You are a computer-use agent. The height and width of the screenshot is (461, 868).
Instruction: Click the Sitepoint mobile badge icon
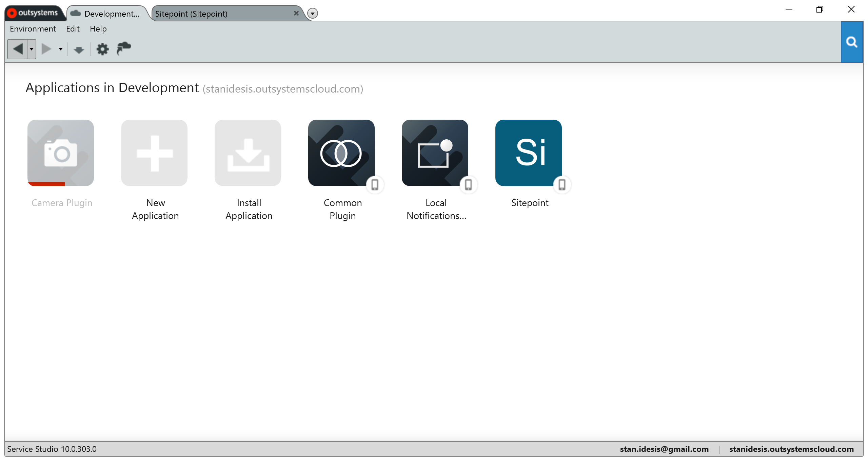coord(562,185)
